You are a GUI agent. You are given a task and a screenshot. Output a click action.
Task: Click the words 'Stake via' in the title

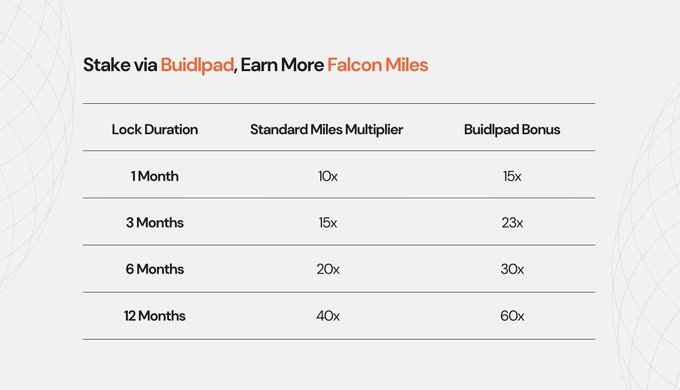pos(120,65)
